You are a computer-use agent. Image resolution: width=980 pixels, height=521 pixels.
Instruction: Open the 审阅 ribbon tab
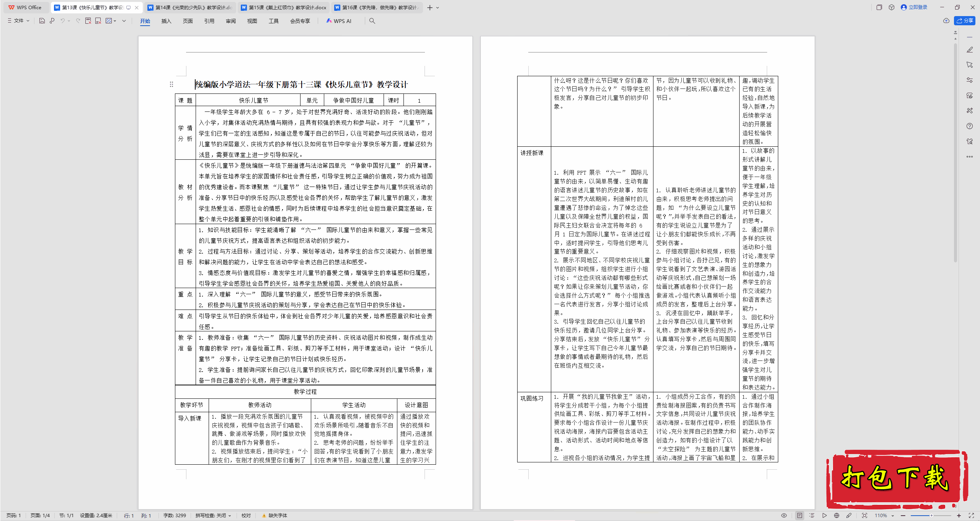click(x=231, y=21)
